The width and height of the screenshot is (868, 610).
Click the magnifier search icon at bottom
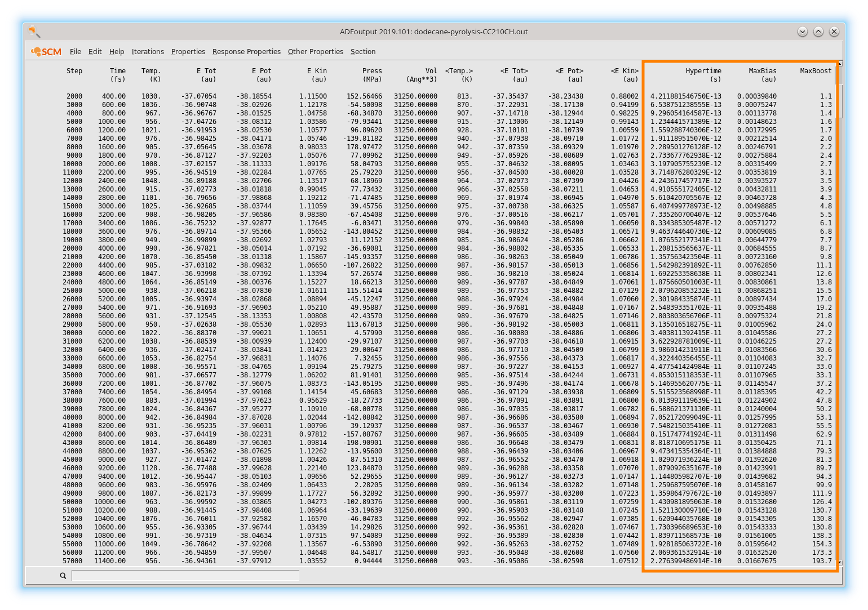62,576
